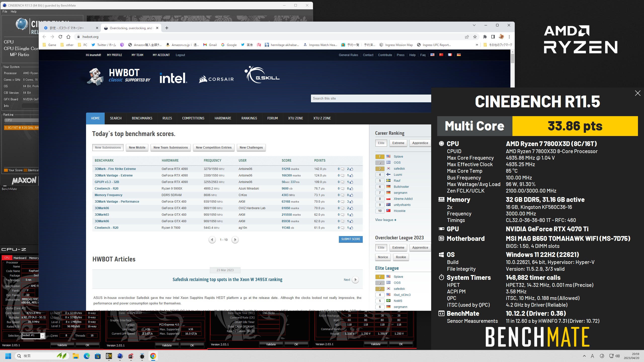Open the XTU ZONE menu item

[x=296, y=118]
